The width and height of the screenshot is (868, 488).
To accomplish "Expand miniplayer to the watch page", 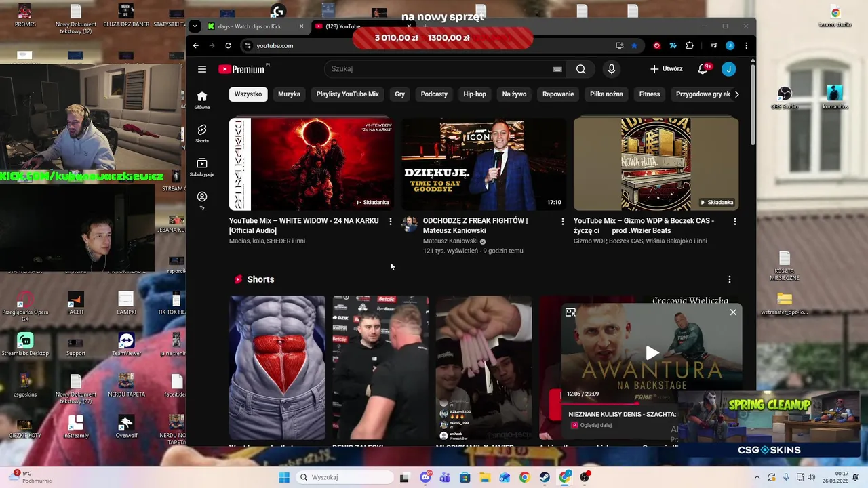I will coord(570,312).
